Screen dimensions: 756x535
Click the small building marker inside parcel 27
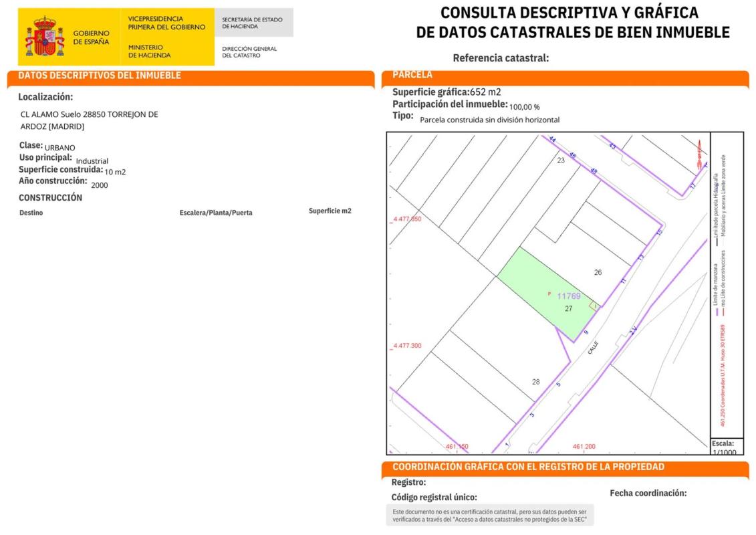593,306
